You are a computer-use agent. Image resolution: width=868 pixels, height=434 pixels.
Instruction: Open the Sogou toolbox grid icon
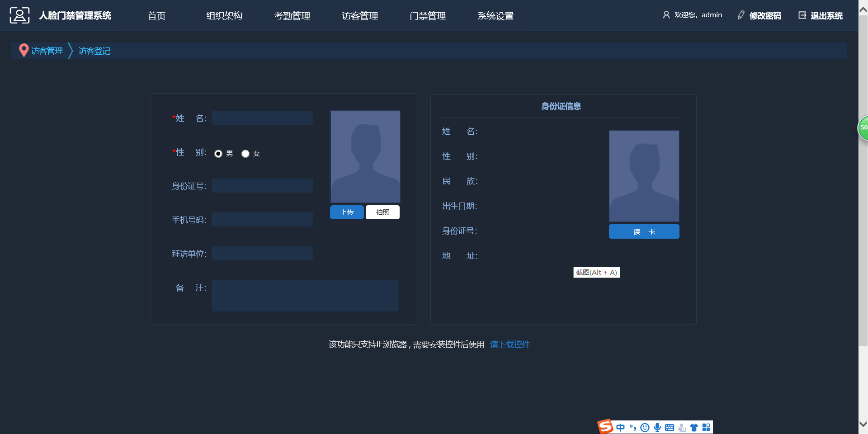coord(706,428)
